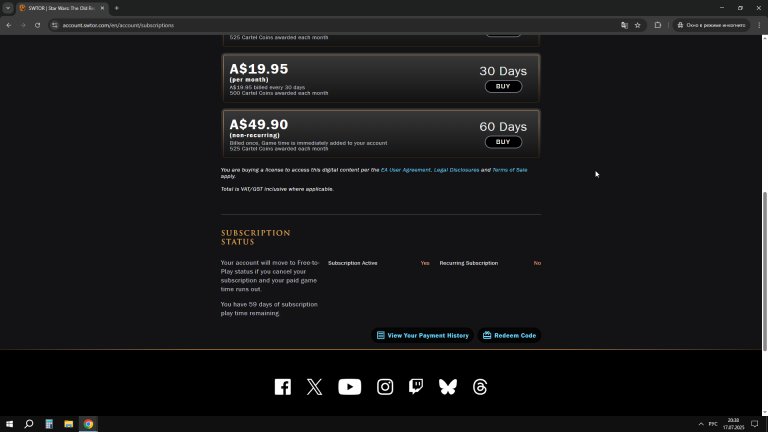Open the Terms of Sale link
Screen dimensions: 768x432
[x=509, y=170]
